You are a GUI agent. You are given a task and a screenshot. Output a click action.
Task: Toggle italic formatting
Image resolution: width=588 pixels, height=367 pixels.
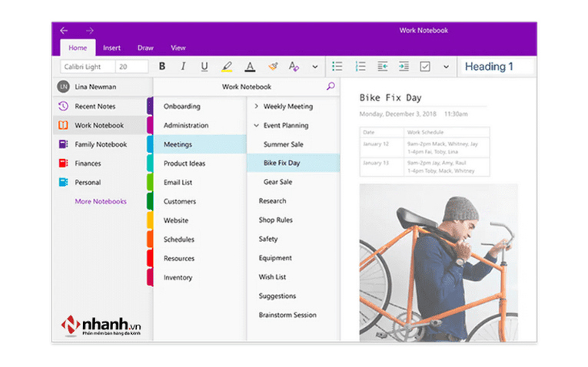coord(183,66)
